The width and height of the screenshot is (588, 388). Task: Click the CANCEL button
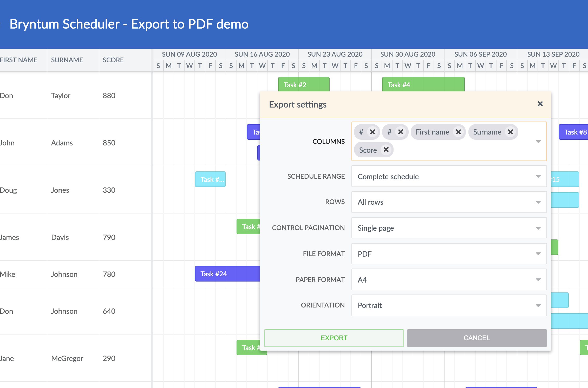[476, 338]
